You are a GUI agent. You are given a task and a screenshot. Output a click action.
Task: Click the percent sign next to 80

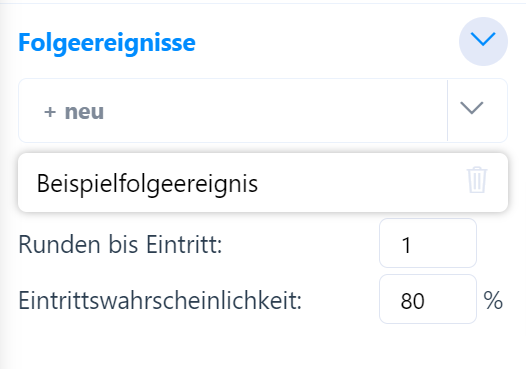pos(493,300)
